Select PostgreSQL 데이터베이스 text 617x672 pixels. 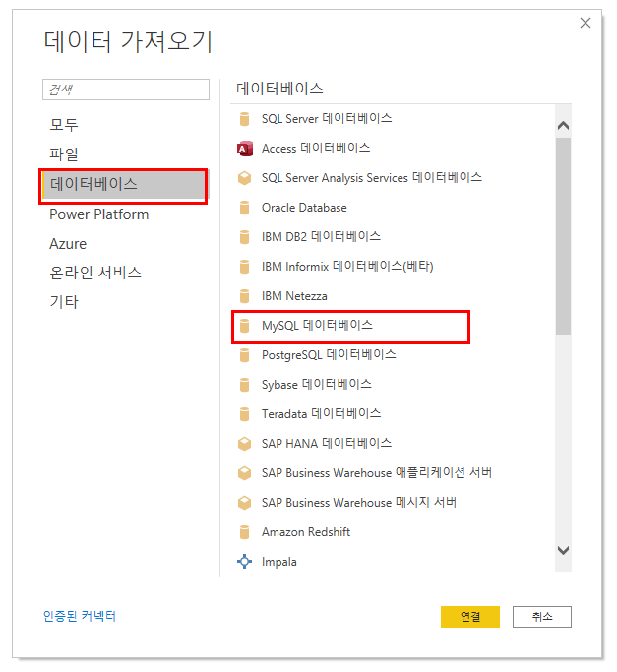point(329,355)
